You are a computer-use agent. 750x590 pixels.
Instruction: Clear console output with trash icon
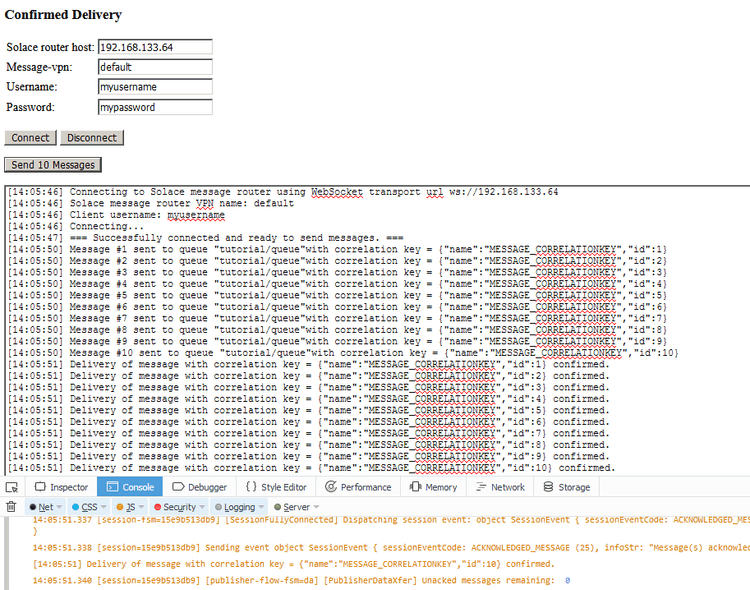point(11,507)
